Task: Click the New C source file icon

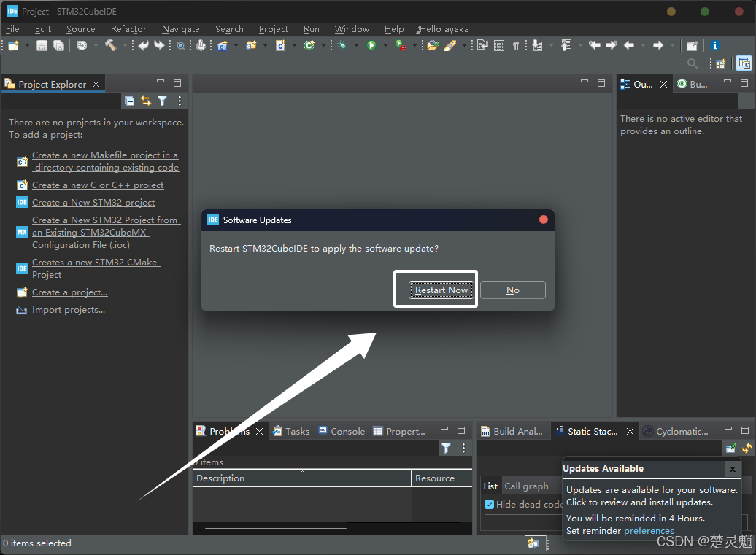Action: point(281,45)
